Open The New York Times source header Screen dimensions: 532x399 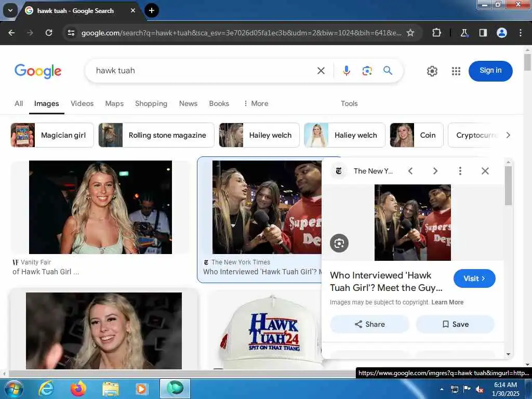pos(362,171)
